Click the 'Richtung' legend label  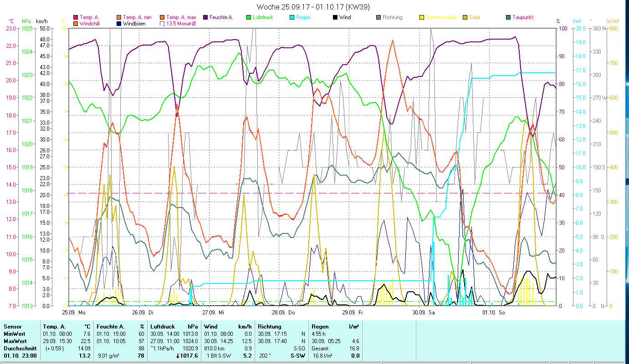tap(393, 17)
